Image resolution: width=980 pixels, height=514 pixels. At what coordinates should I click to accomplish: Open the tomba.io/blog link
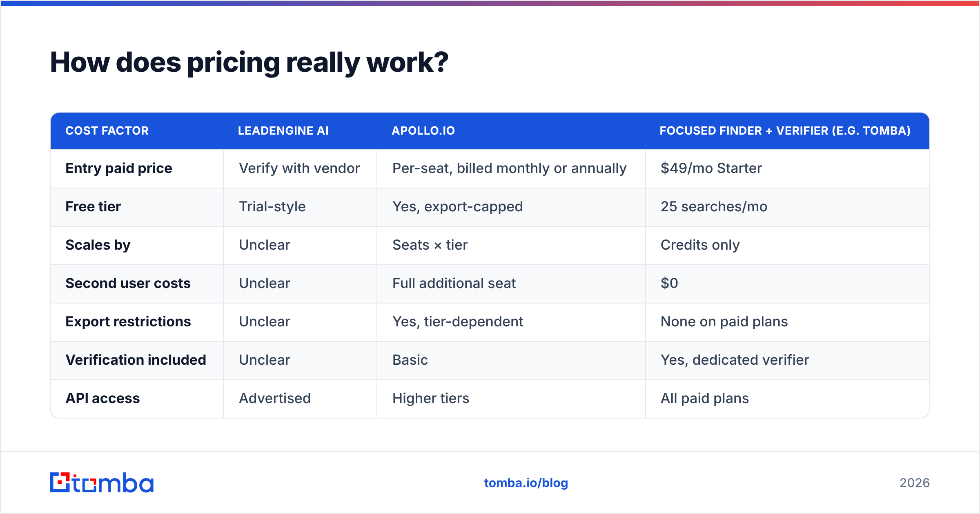tap(526, 483)
